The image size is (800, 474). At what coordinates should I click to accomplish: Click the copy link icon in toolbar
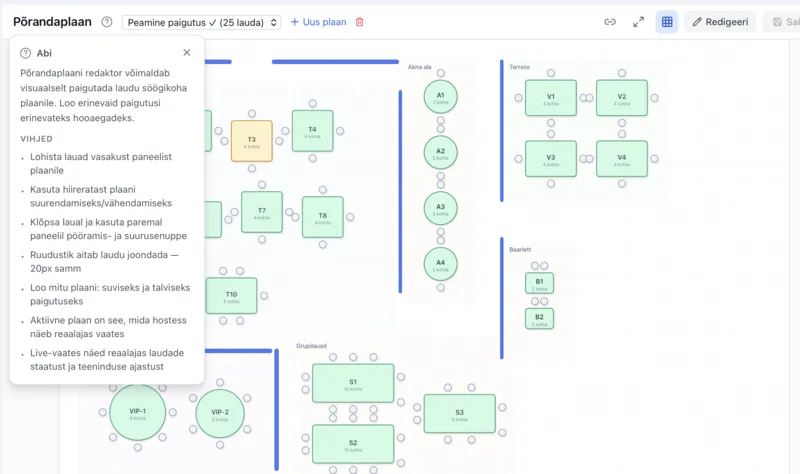tap(610, 22)
